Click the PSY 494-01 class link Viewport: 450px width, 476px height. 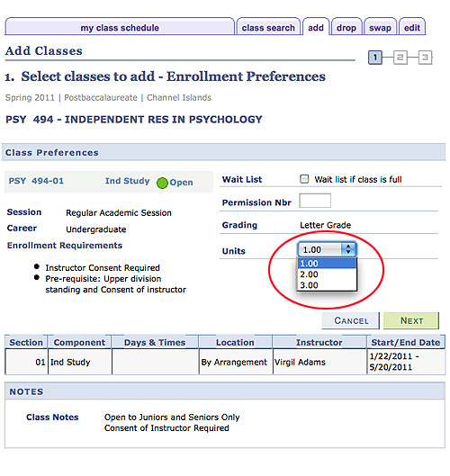[36, 181]
